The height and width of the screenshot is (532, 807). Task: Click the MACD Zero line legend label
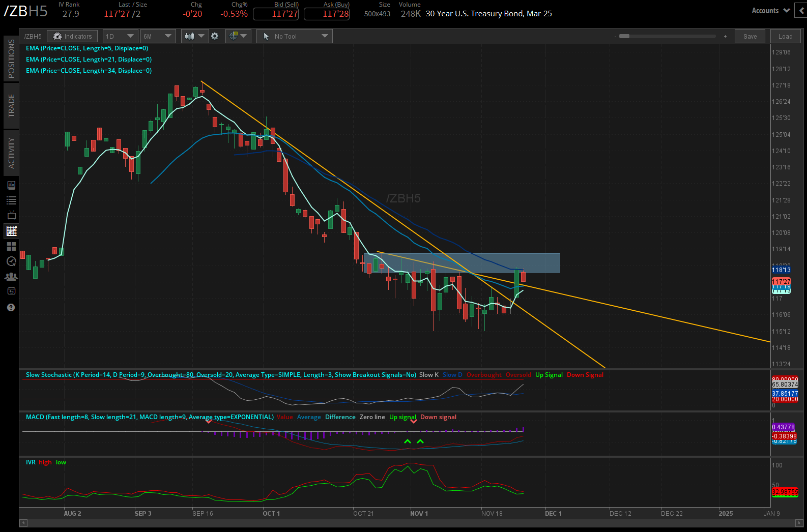coord(372,417)
